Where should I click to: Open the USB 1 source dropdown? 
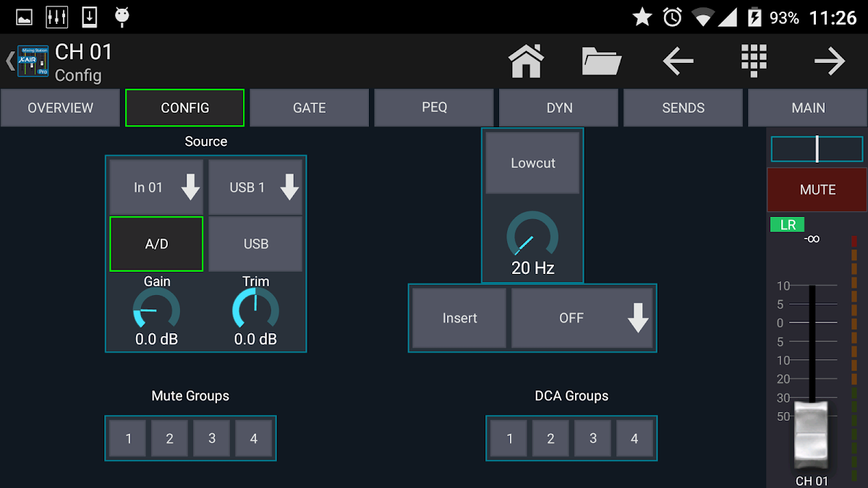click(255, 188)
